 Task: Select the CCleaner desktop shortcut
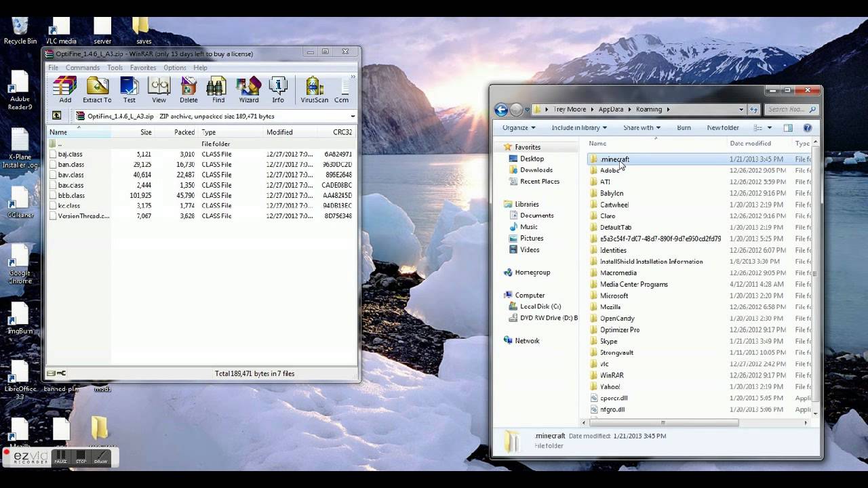point(20,203)
